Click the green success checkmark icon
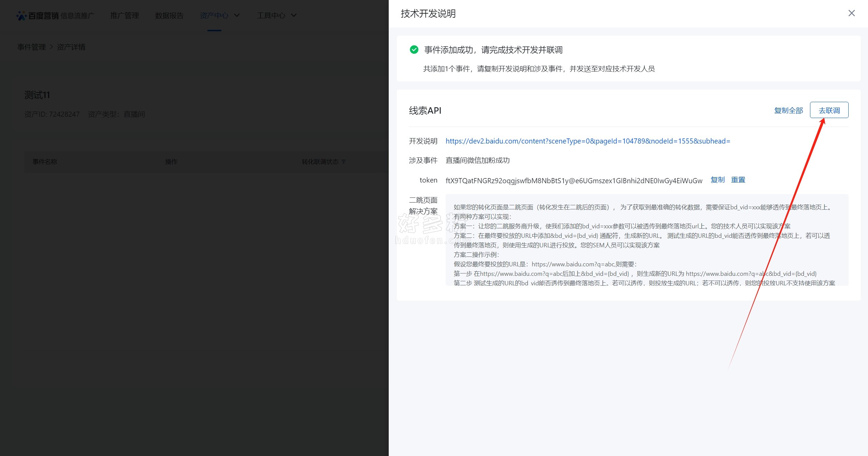 [414, 50]
